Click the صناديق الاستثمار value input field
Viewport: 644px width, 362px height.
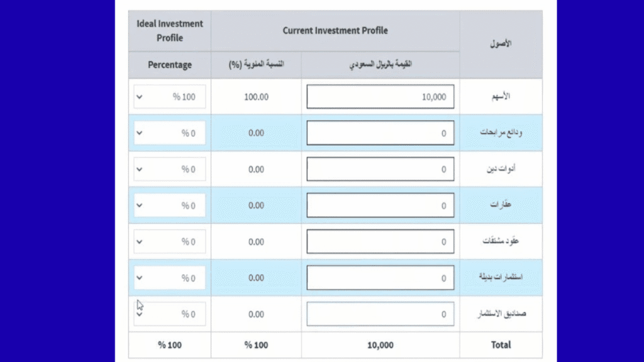(380, 314)
